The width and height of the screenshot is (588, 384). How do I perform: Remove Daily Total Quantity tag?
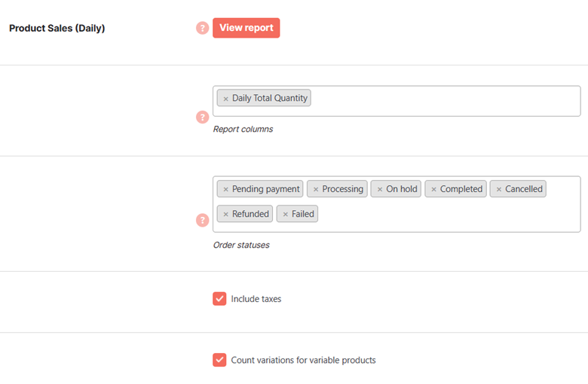[225, 99]
